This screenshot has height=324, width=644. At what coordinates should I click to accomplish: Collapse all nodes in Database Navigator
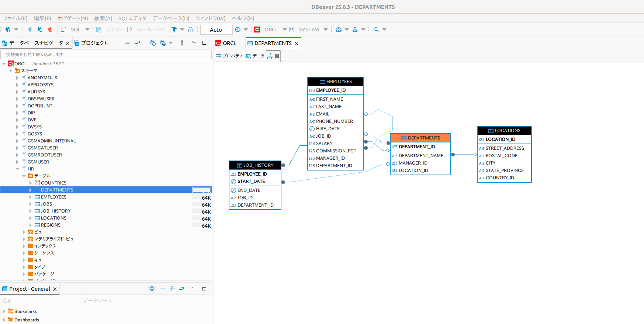(128, 43)
